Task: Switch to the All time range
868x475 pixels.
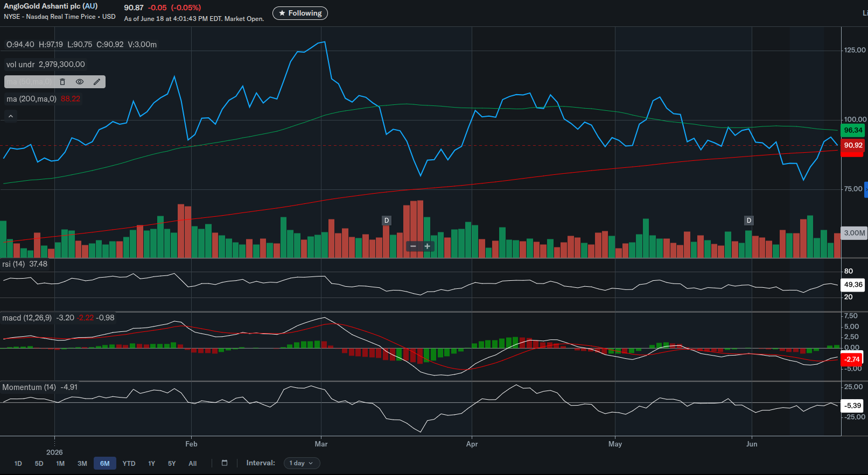Action: point(193,464)
